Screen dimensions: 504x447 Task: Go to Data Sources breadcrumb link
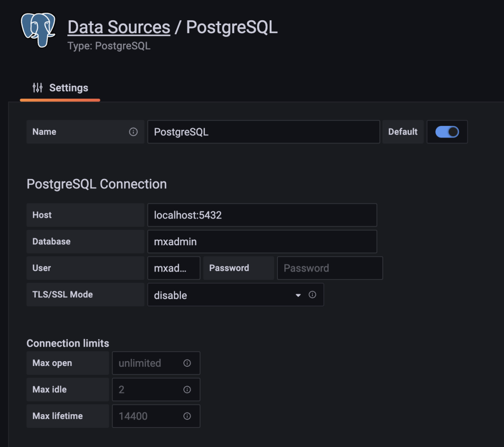tap(119, 27)
